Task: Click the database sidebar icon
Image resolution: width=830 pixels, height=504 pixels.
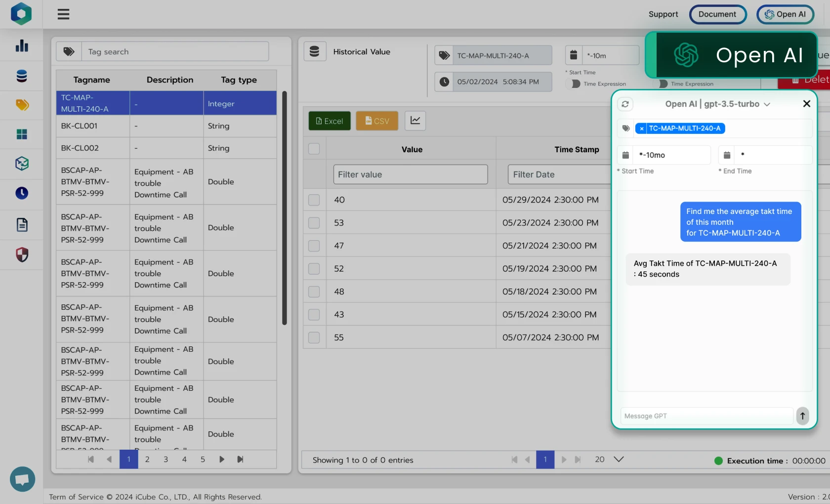Action: click(x=22, y=76)
